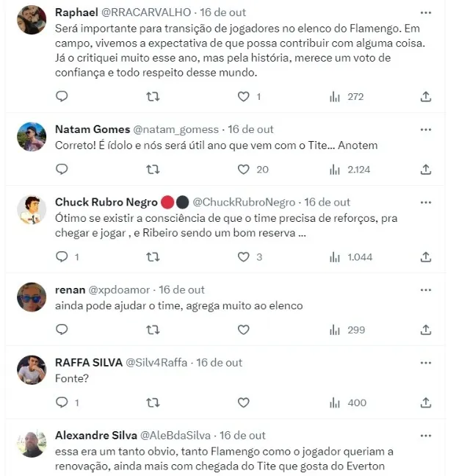
Task: Open Chuck Rubro Negro's profile name
Action: pyautogui.click(x=105, y=202)
